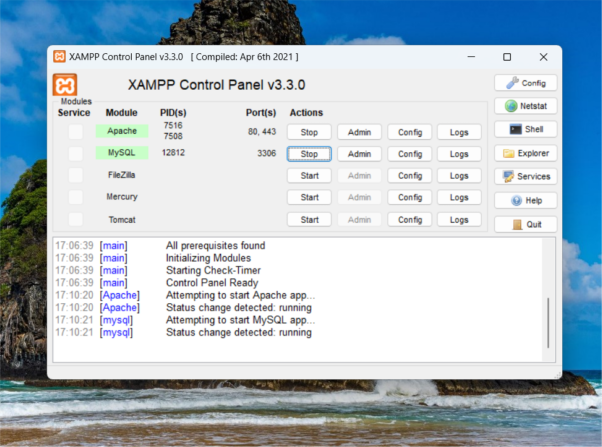The width and height of the screenshot is (602, 447).
Task: Open the Mercury Config menu
Action: (410, 197)
